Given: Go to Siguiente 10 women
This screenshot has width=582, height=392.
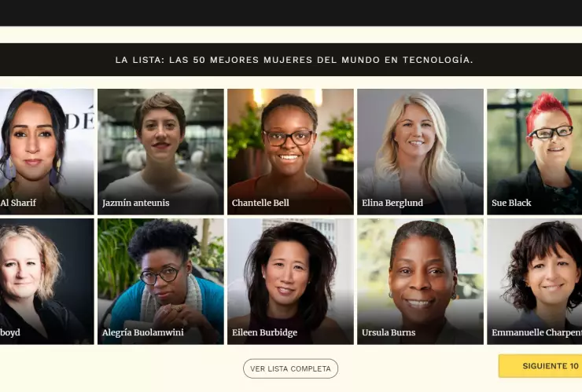Looking at the screenshot, I should (x=540, y=366).
